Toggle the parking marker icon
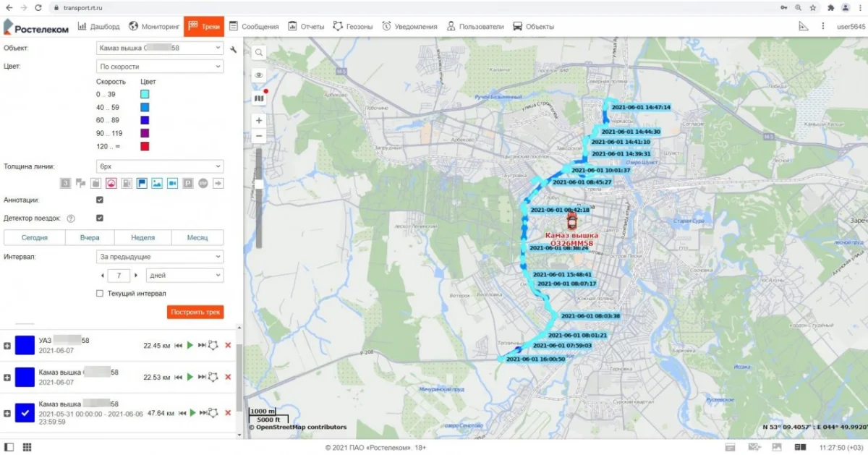868x455 pixels. [x=188, y=183]
